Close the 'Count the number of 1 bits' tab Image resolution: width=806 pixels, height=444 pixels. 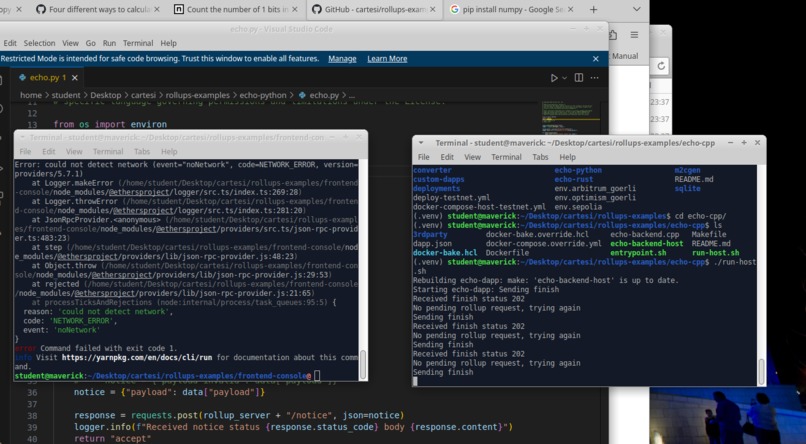pyautogui.click(x=295, y=9)
